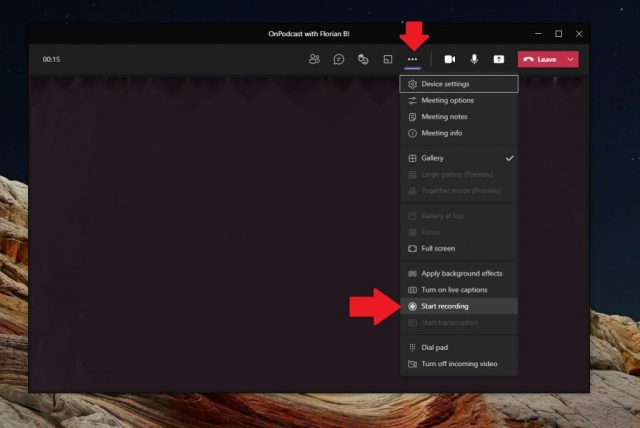Toggle the camera icon

[450, 59]
